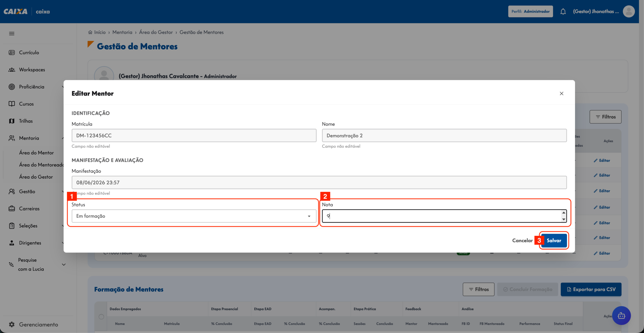Open the Status dropdown Em formação
Viewport: 644px width, 333px height.
click(x=194, y=216)
